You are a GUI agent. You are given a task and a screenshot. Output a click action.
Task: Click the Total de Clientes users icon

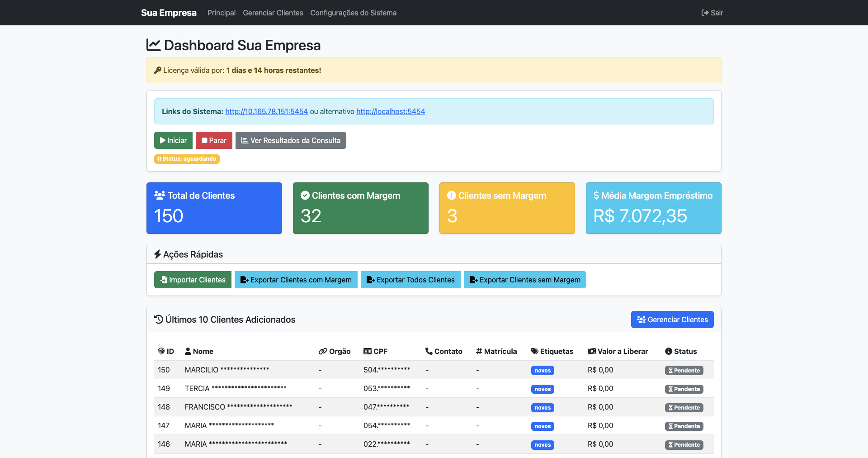pyautogui.click(x=160, y=196)
